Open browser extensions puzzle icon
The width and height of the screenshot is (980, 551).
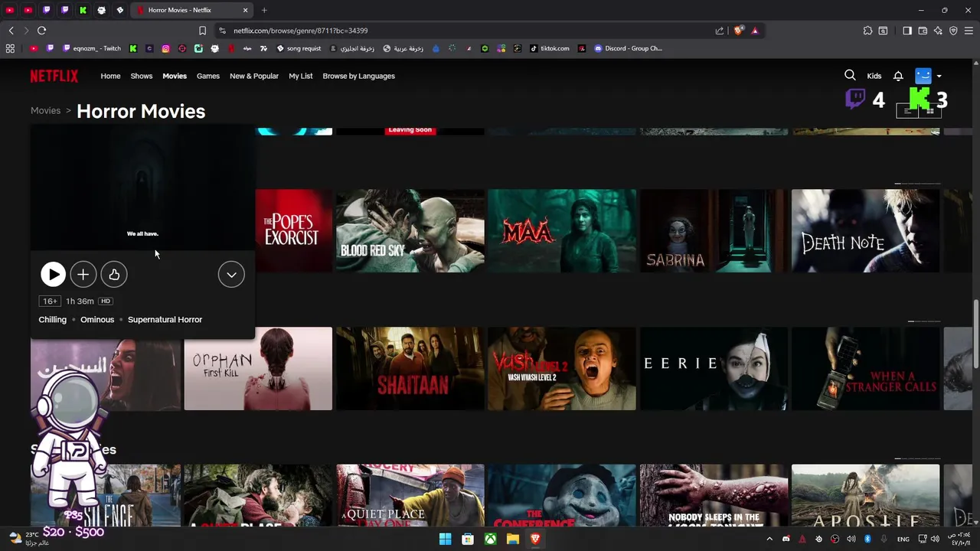click(x=867, y=31)
